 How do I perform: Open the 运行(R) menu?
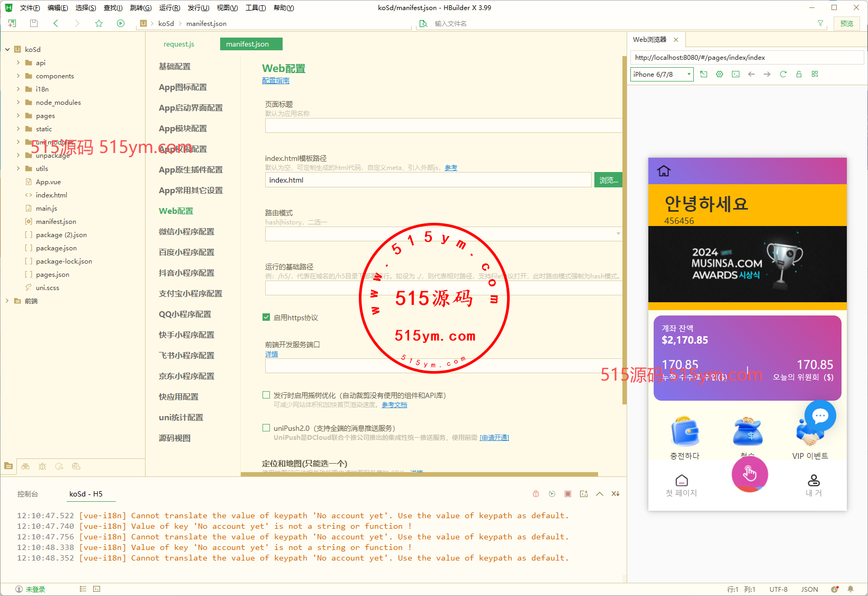pos(169,8)
